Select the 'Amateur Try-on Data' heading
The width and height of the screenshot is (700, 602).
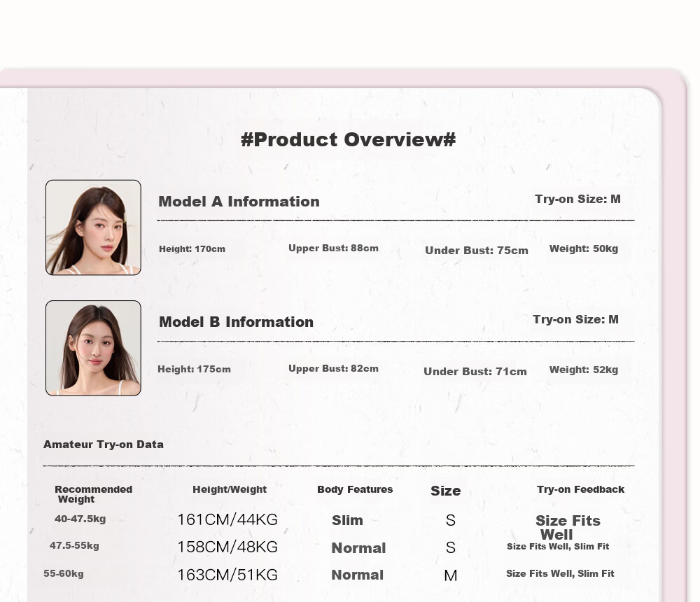point(103,444)
